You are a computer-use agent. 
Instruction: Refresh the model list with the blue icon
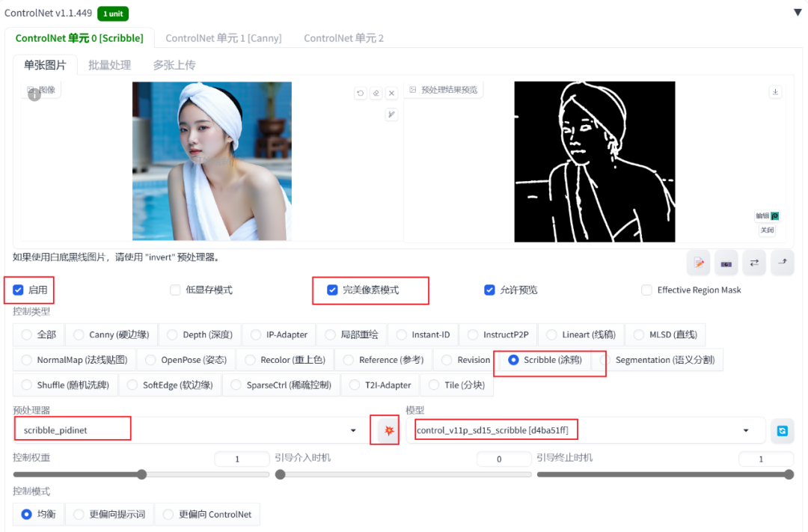pos(783,430)
